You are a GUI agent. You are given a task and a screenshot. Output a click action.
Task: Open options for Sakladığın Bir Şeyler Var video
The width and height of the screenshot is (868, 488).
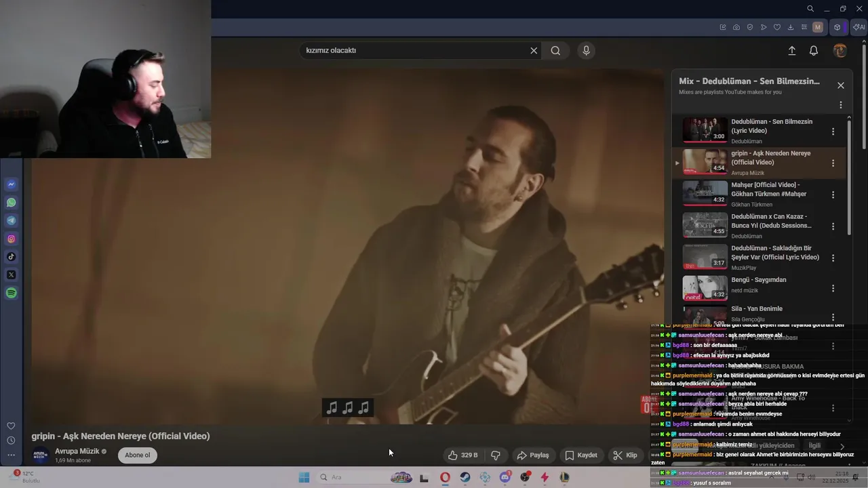[833, 258]
